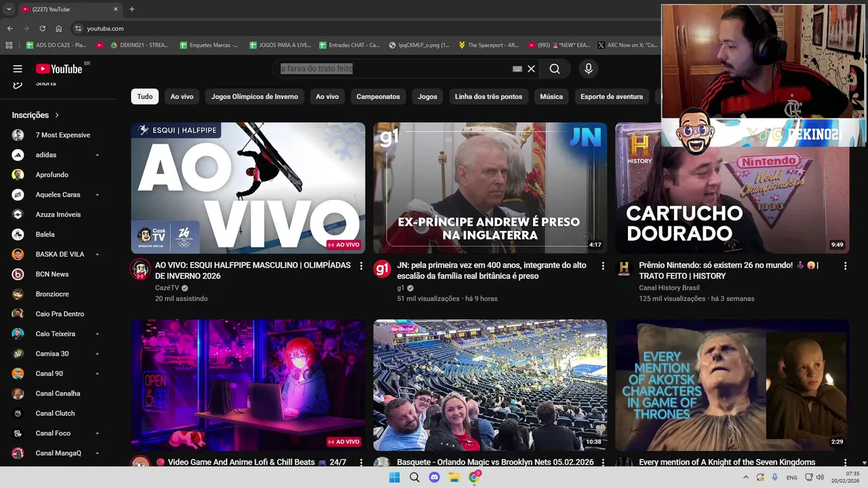Play the Akotsk Game of Thrones thumbnail

[x=732, y=385]
